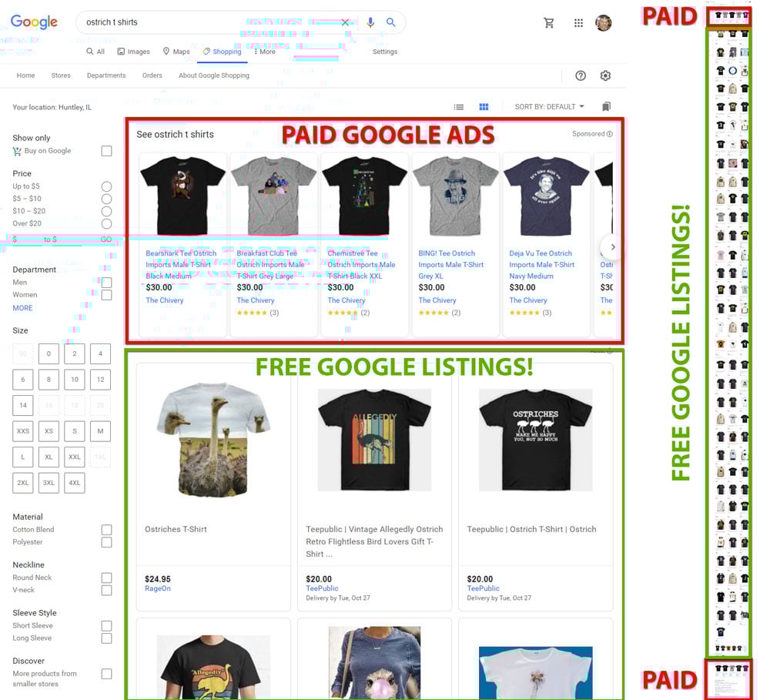Viewport: 770px width, 700px height.
Task: Switch to the Maps tab
Action: click(x=176, y=52)
